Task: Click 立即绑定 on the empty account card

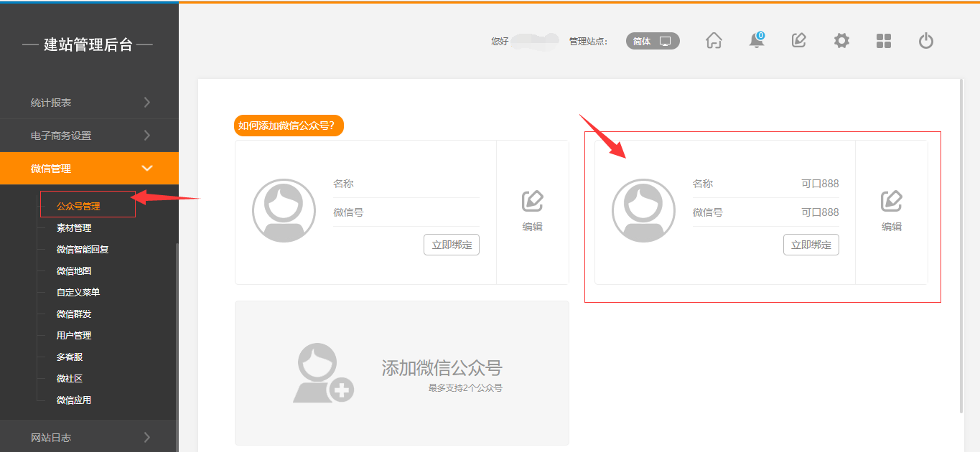Action: tap(451, 245)
